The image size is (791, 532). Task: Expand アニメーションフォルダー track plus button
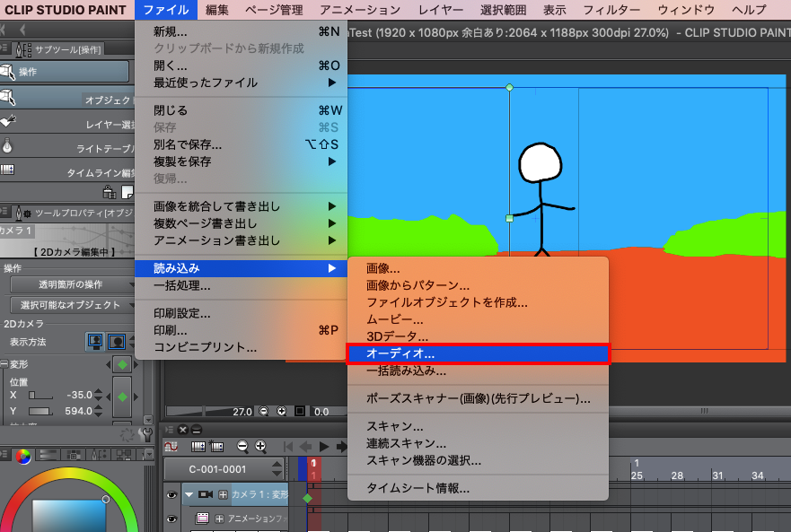click(219, 519)
